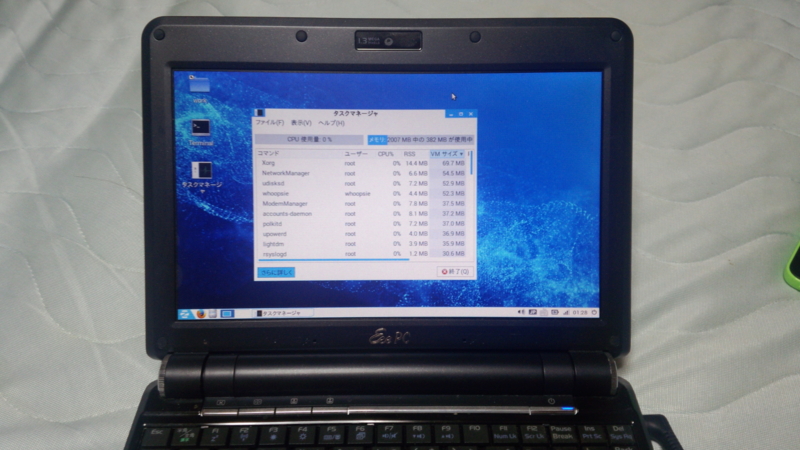Select the NetworkManager process row

click(361, 173)
